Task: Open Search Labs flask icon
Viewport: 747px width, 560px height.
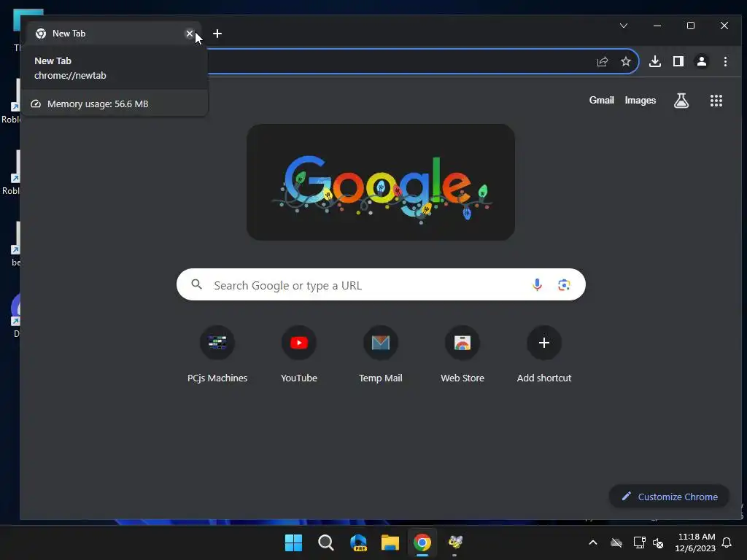Action: [681, 101]
